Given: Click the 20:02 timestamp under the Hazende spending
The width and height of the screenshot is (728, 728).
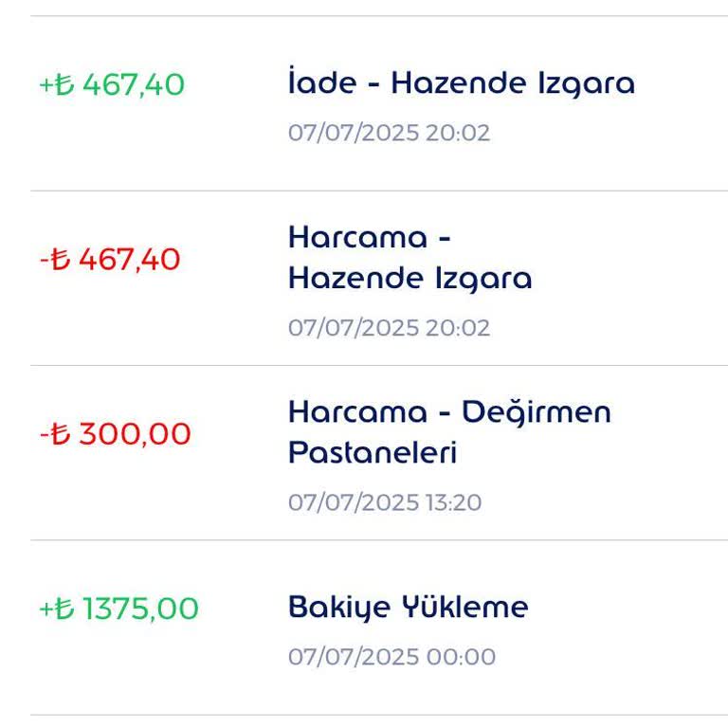Looking at the screenshot, I should coord(458,328).
